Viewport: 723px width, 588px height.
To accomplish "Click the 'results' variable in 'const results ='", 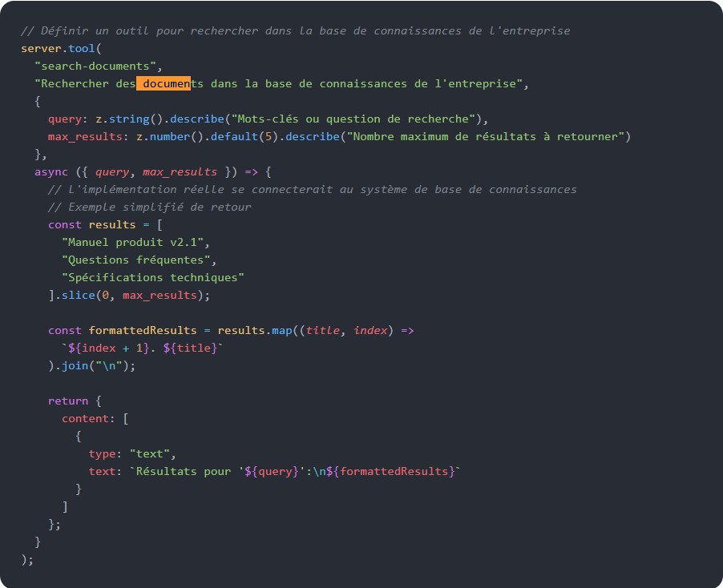I will click(112, 225).
